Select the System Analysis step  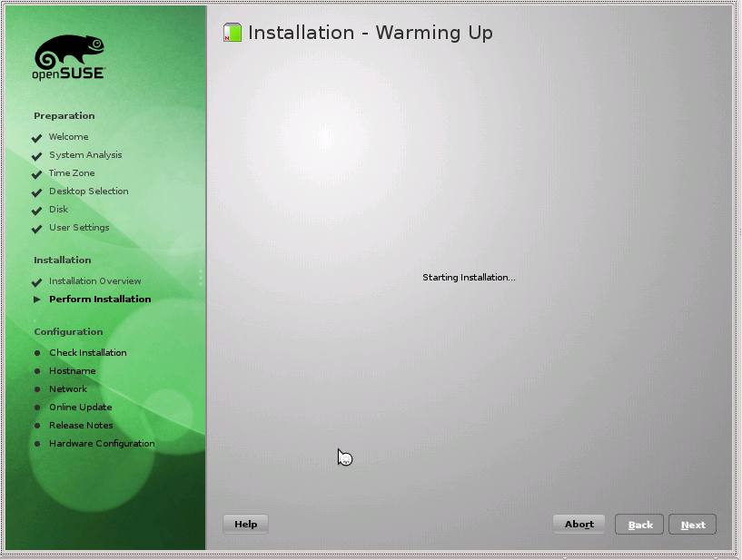tap(85, 155)
